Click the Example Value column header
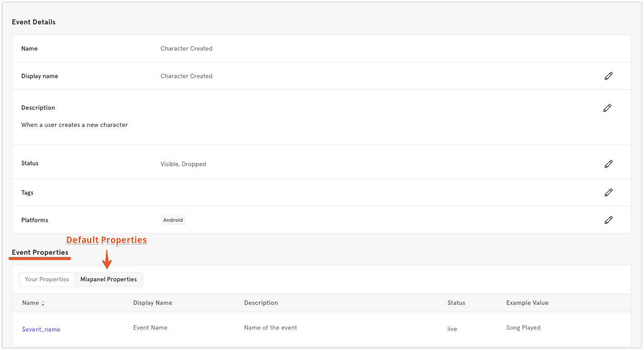This screenshot has width=644, height=350. (527, 303)
